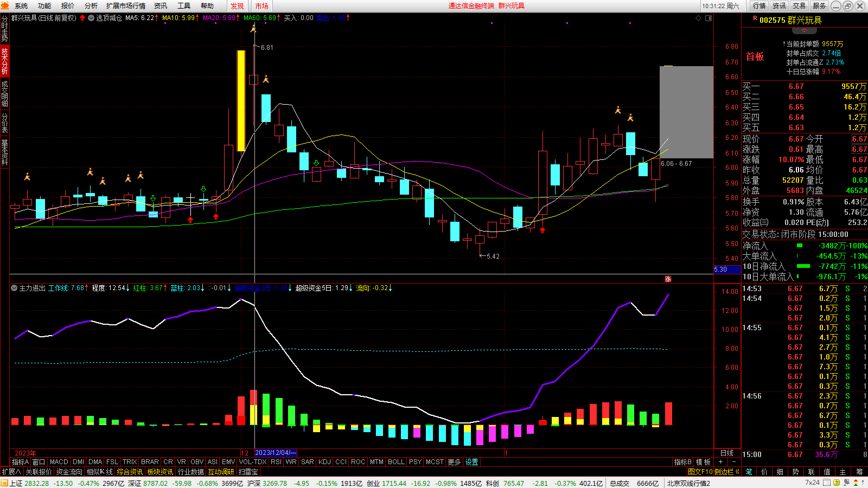Switch to the 发现 tab

click(237, 6)
